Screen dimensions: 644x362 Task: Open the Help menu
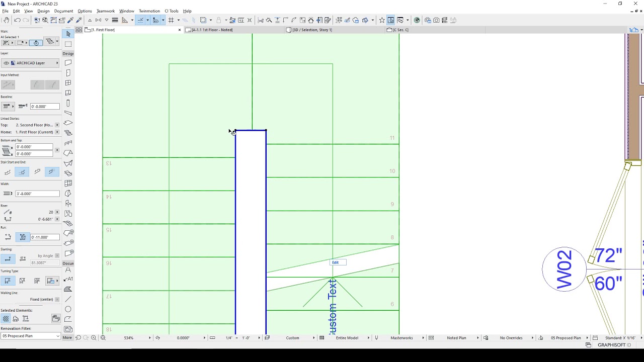tap(187, 11)
